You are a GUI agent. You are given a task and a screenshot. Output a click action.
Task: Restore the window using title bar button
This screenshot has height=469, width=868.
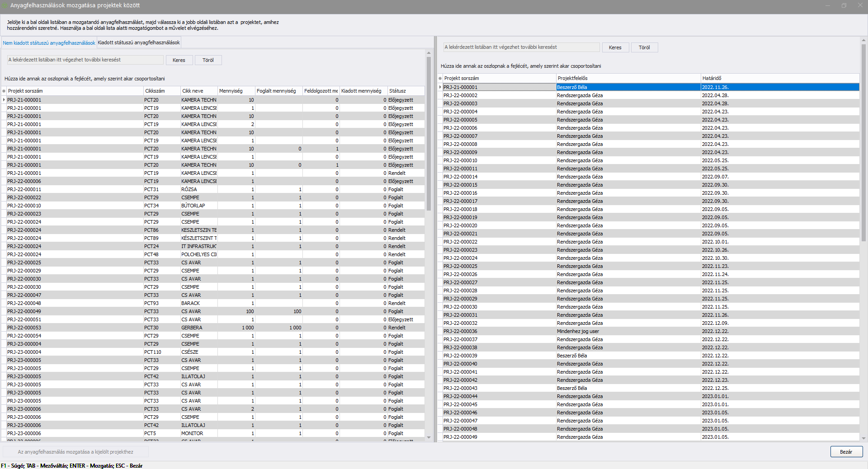click(x=844, y=5)
